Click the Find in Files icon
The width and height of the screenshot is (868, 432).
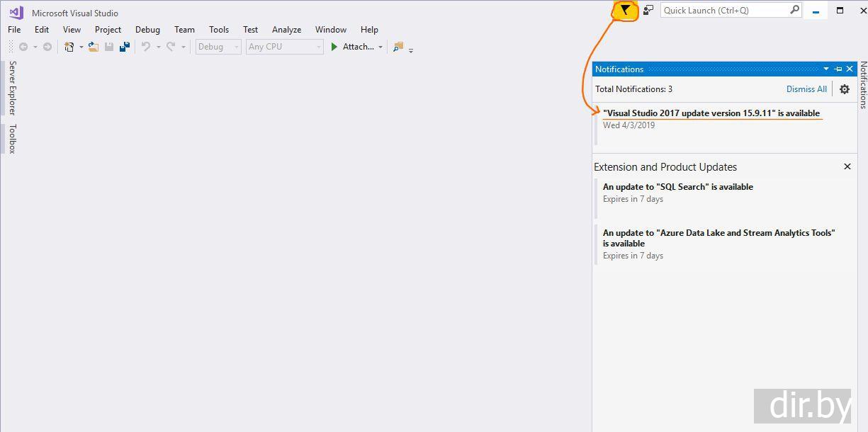pyautogui.click(x=398, y=47)
